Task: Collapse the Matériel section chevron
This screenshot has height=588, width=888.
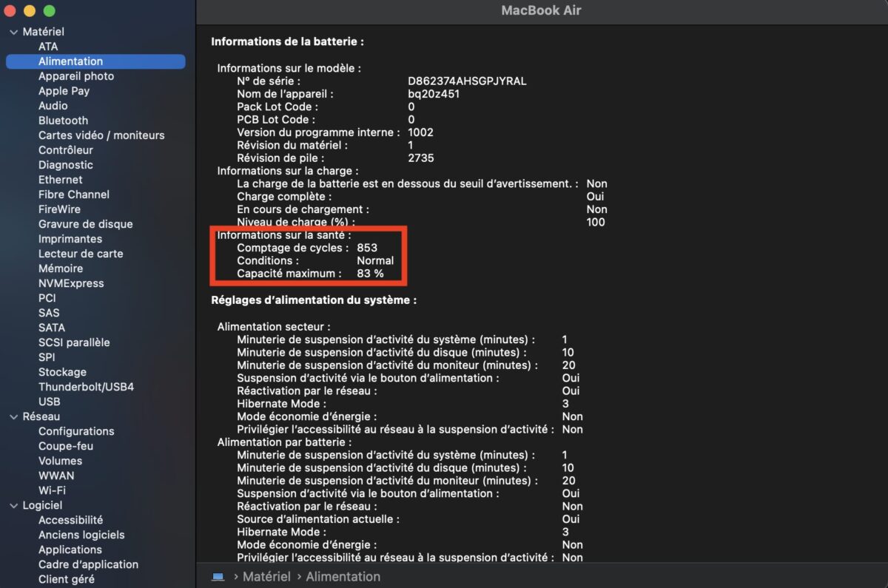Action: [x=13, y=32]
